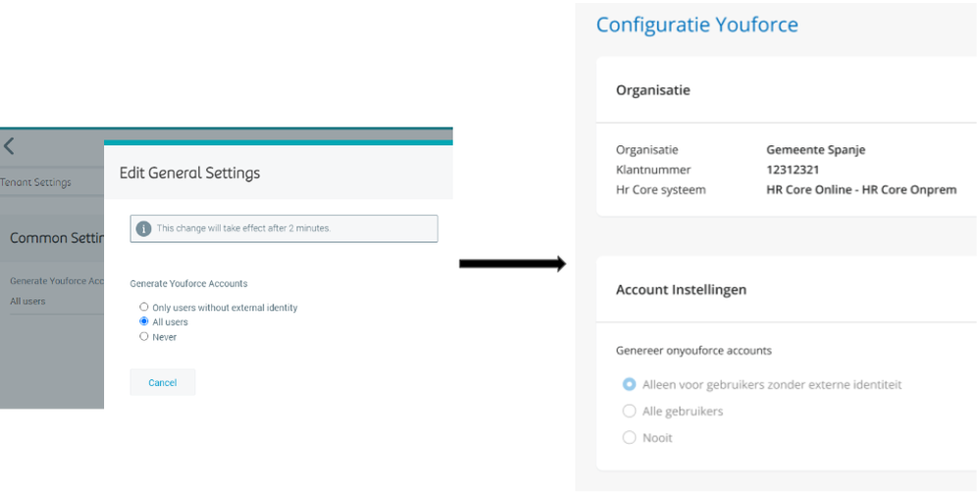Click the Organisatie section header
Screen dimensions: 980x492
point(652,90)
